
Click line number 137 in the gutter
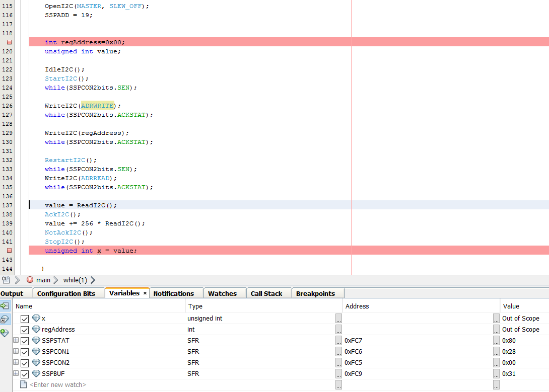pyautogui.click(x=8, y=205)
